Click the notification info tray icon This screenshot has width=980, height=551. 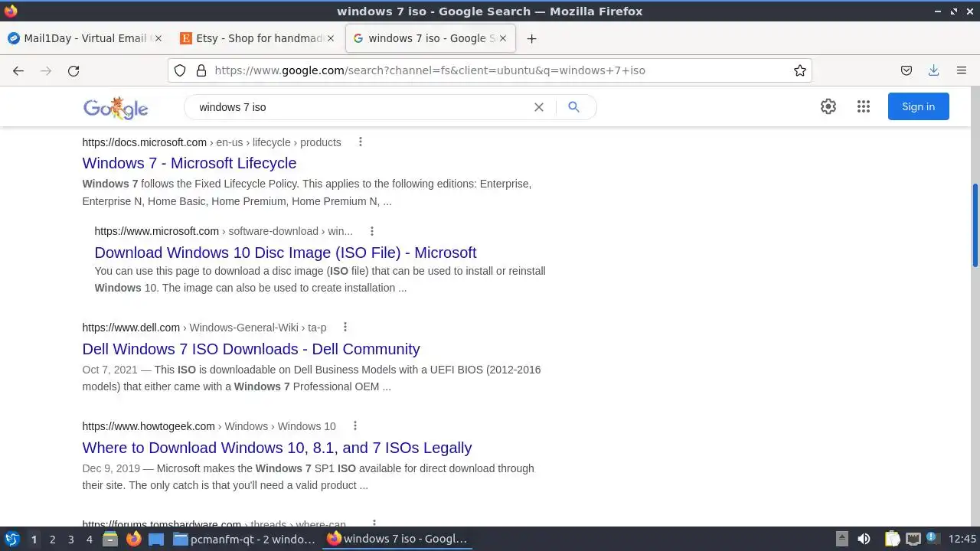pyautogui.click(x=933, y=539)
